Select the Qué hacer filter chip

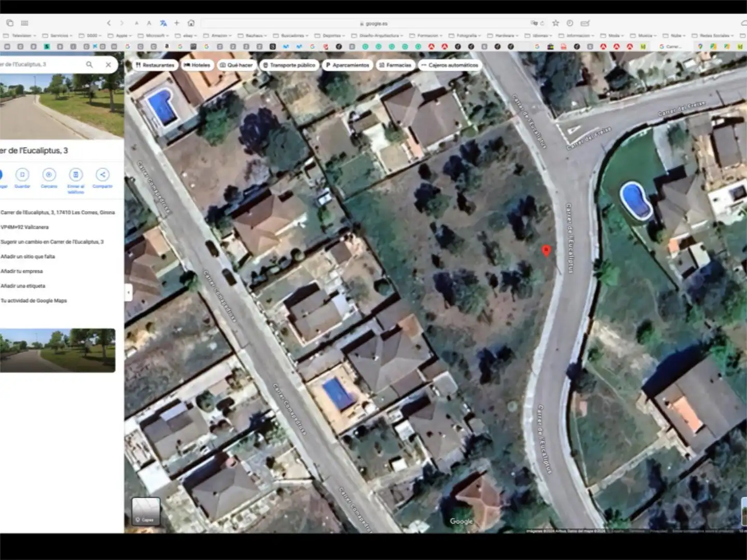(237, 65)
